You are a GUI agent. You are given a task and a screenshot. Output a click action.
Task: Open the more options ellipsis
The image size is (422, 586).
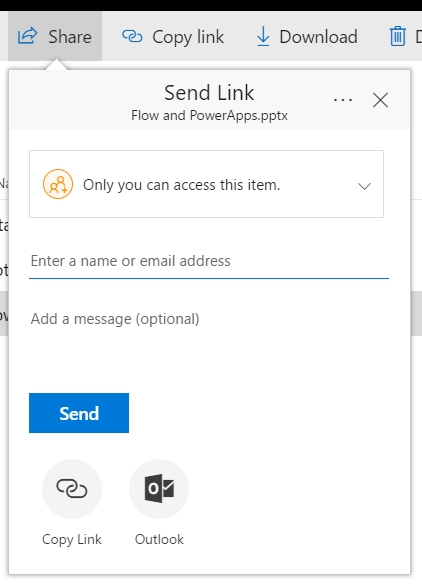click(343, 100)
